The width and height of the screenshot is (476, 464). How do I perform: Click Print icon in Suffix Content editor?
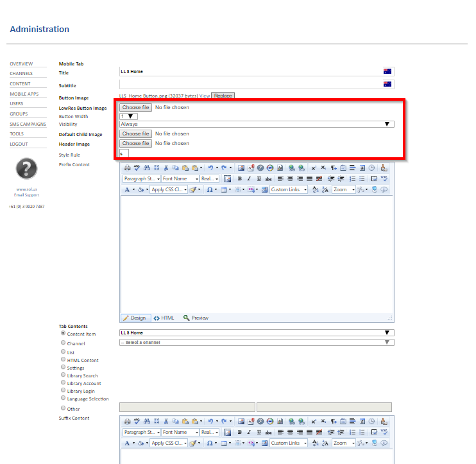point(127,421)
